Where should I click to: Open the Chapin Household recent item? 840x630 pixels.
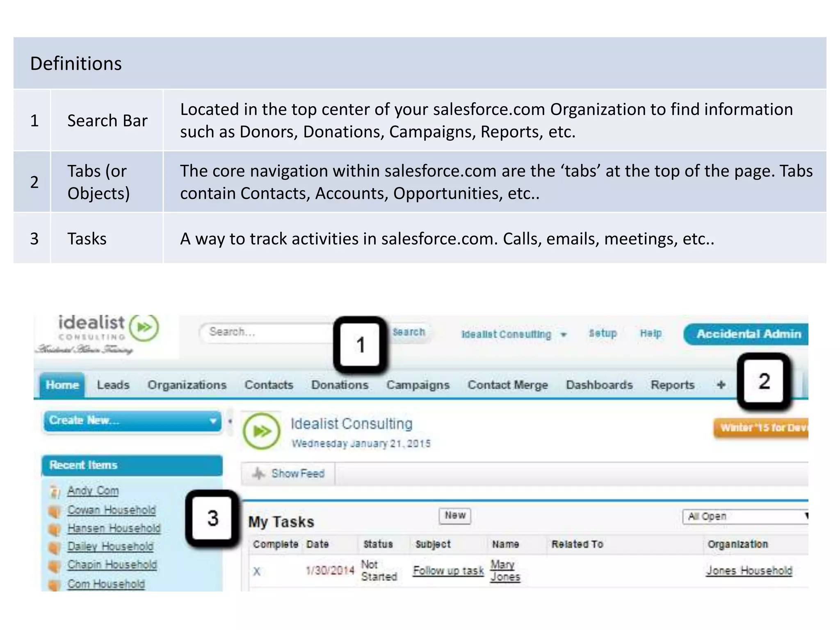(x=112, y=565)
